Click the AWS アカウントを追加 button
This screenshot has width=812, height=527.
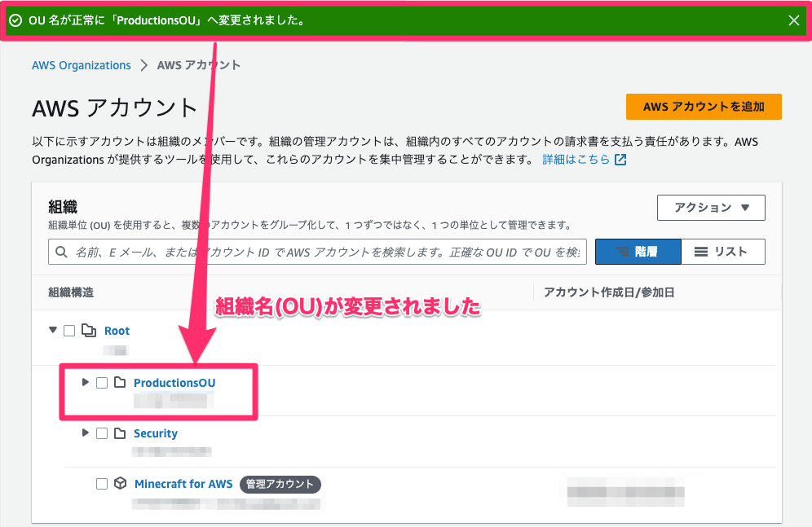click(x=704, y=107)
